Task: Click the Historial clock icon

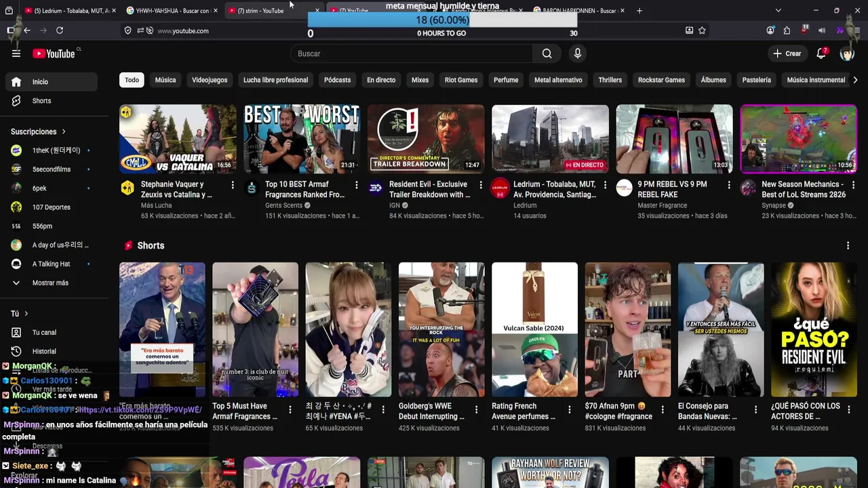Action: (16, 351)
